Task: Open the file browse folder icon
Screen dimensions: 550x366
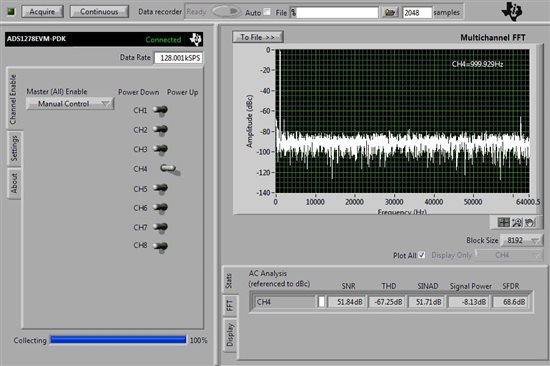Action: point(390,13)
